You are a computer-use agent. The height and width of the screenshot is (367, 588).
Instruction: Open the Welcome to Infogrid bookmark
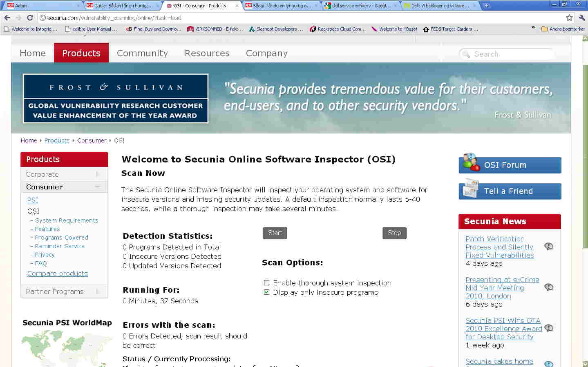coord(30,29)
